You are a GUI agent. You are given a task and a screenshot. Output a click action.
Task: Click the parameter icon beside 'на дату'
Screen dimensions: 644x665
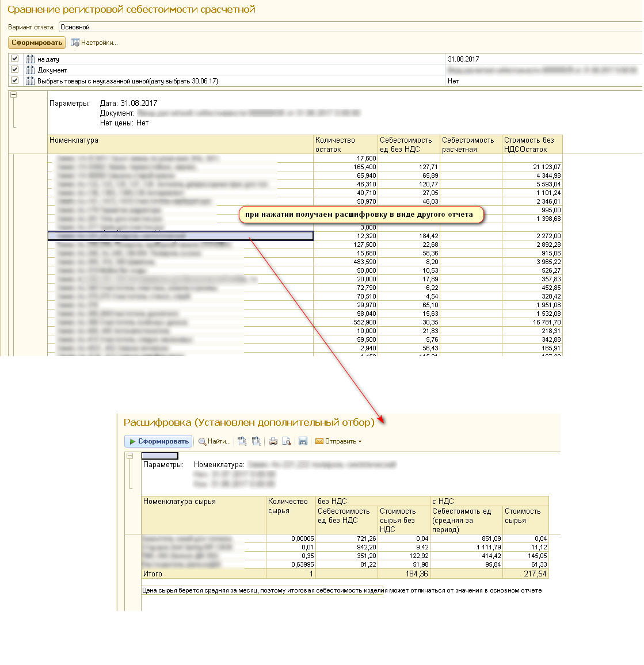[31, 59]
